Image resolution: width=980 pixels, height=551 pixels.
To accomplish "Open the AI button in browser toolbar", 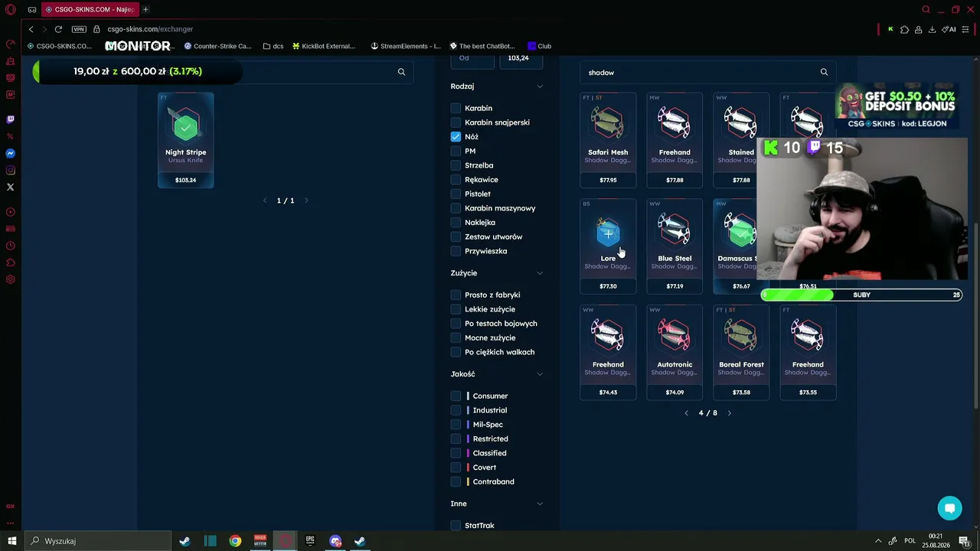I will [x=949, y=29].
